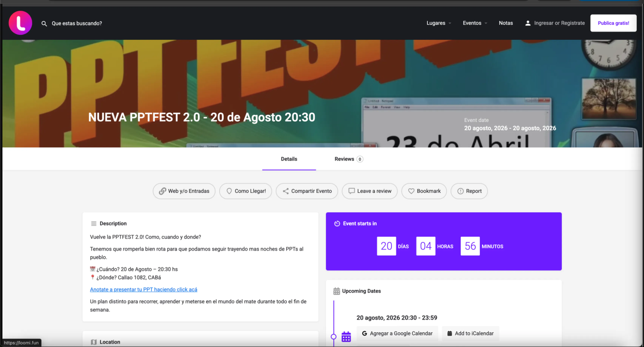Screen dimensions: 644x347
Task: Click the 'Location' heading
Action: pyautogui.click(x=110, y=342)
